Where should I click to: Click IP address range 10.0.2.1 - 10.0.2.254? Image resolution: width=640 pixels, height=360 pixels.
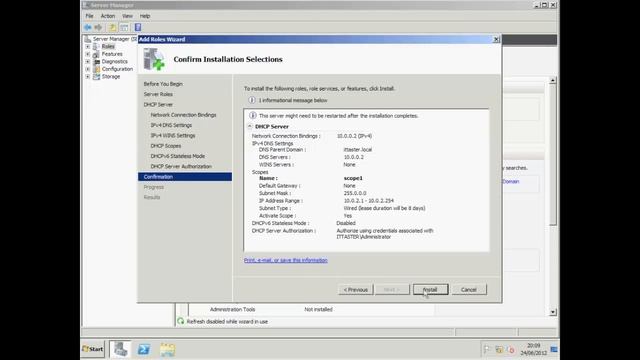pyautogui.click(x=369, y=201)
